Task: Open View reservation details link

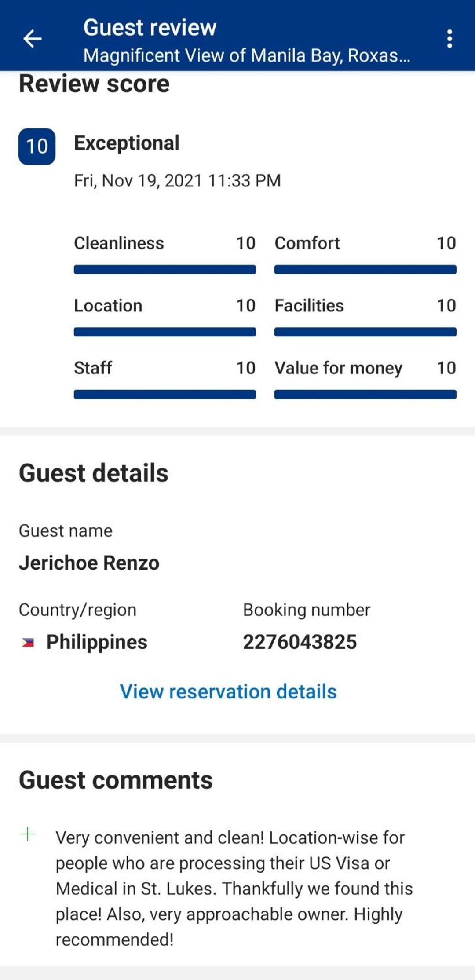Action: point(228,691)
